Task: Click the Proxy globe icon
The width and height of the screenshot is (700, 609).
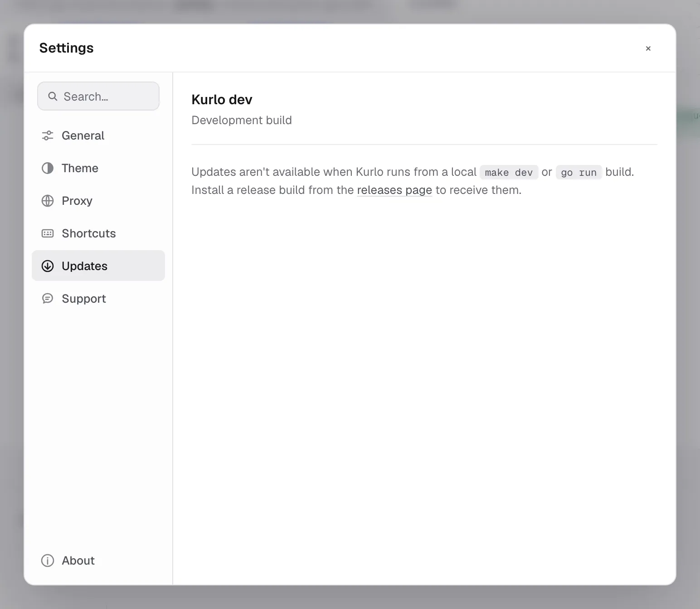Action: 48,201
